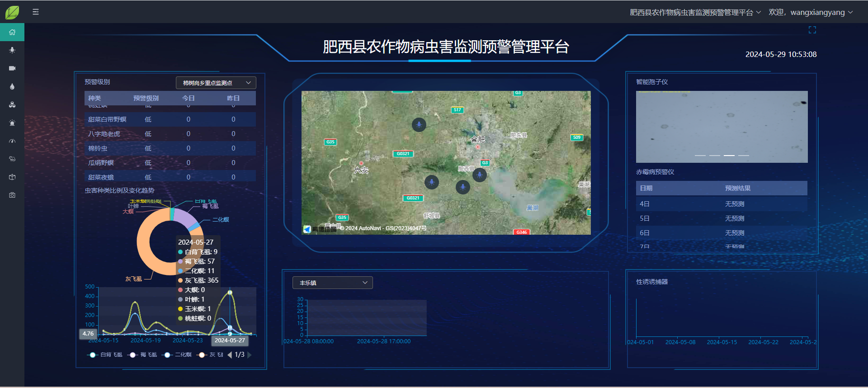868x388 pixels.
Task: Open the 丰乐镇 location dropdown
Action: point(333,283)
